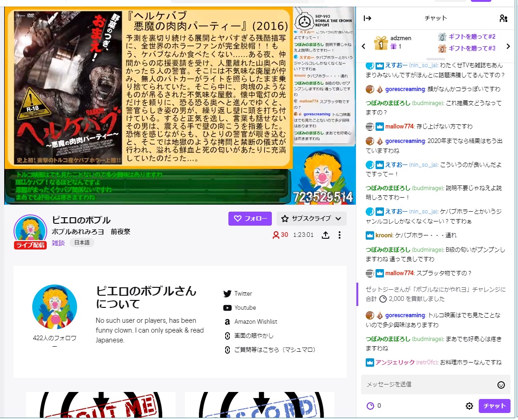
Task: Open the Youtube channel link
Action: (245, 308)
